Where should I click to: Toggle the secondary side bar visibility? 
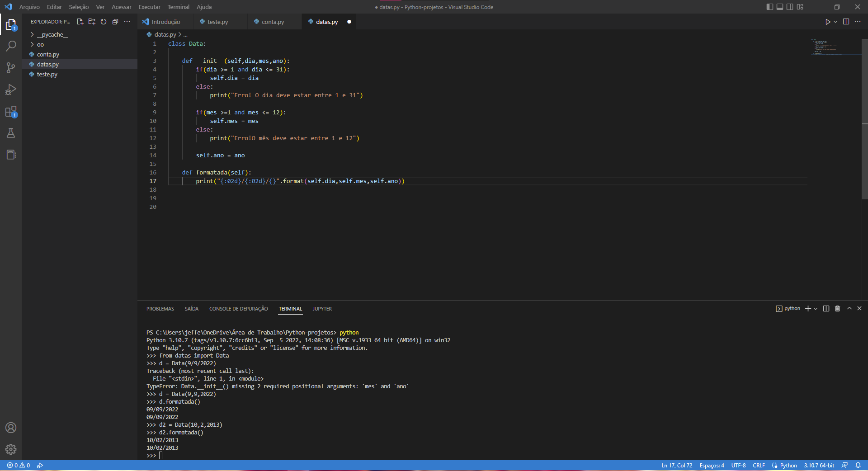point(790,7)
